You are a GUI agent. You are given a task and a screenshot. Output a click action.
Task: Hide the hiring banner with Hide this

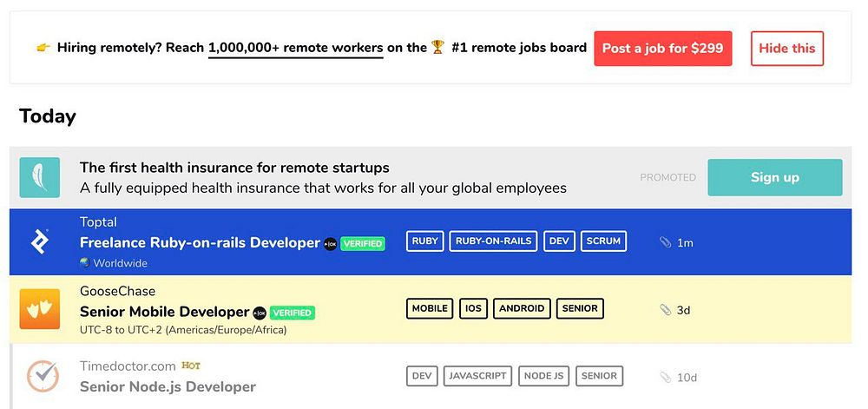(786, 49)
